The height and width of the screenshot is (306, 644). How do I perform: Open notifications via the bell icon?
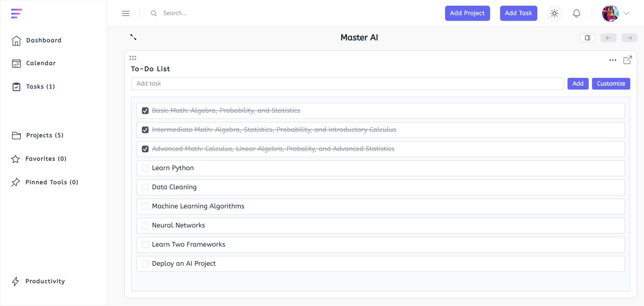click(577, 13)
